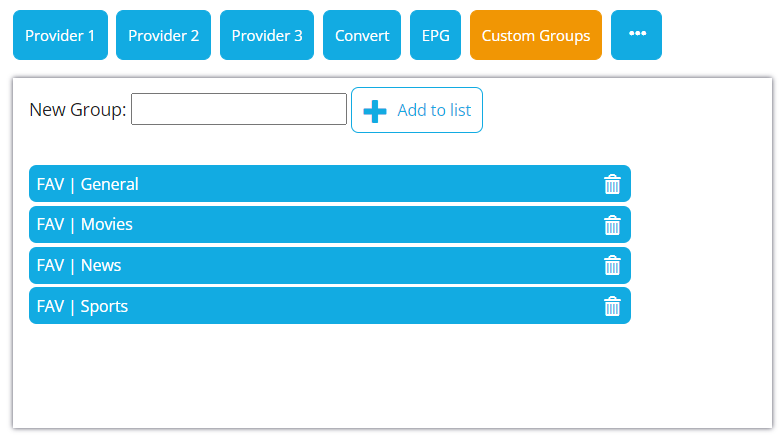This screenshot has height=438, width=783.
Task: Select the FAV | Movies row
Action: 330,225
